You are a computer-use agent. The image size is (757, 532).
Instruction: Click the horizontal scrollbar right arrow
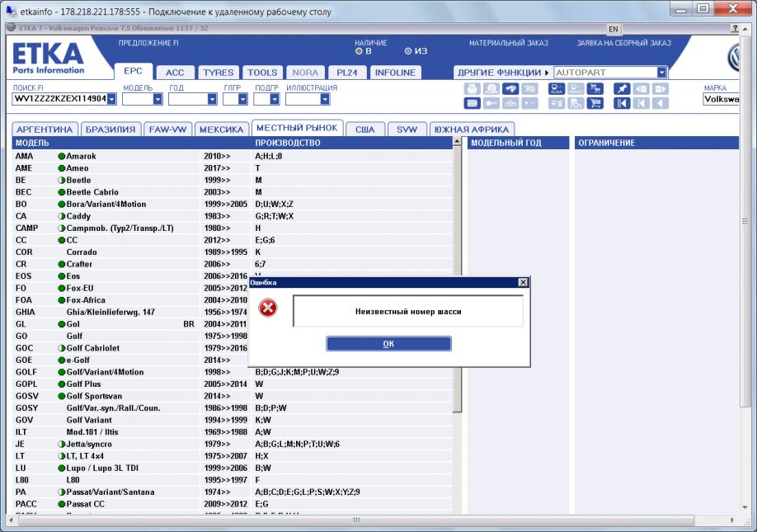tap(732, 520)
